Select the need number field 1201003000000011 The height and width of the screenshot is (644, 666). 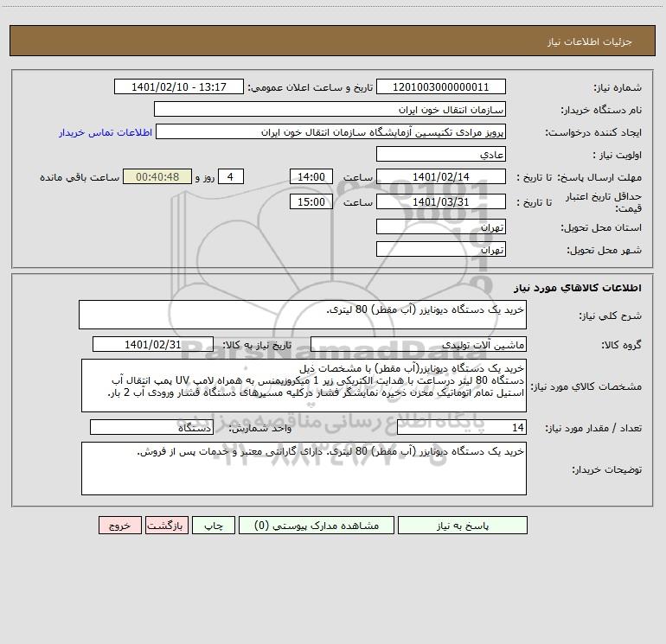tap(441, 86)
